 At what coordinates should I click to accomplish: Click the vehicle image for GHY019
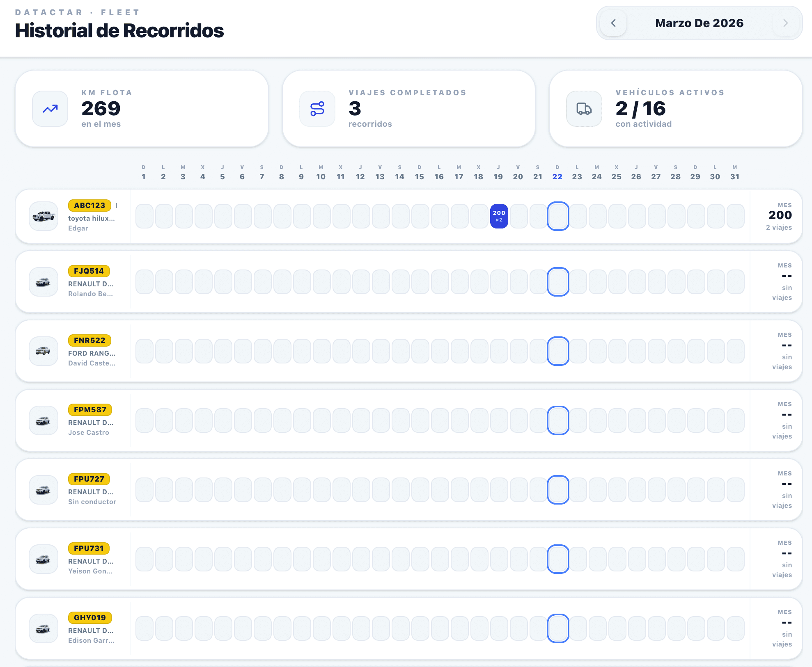tap(43, 628)
